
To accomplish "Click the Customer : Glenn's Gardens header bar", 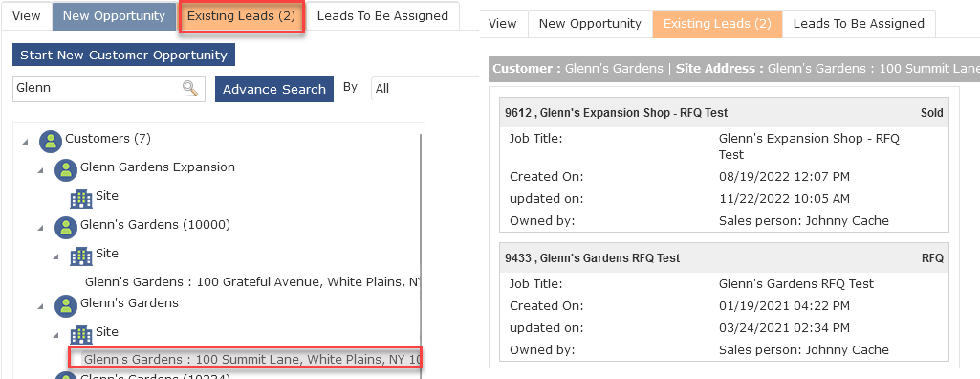I will [734, 69].
